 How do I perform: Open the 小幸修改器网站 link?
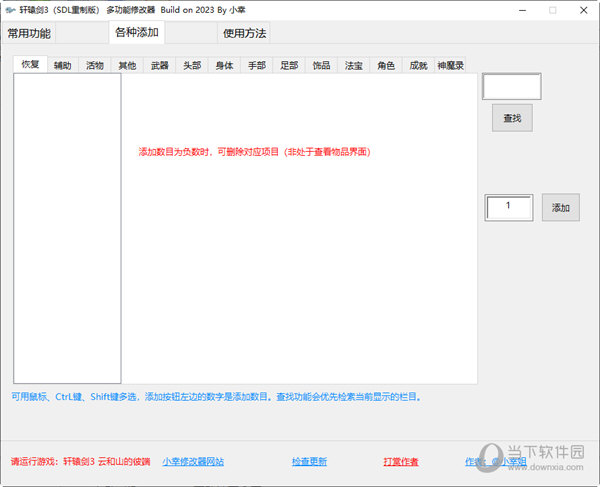point(193,462)
